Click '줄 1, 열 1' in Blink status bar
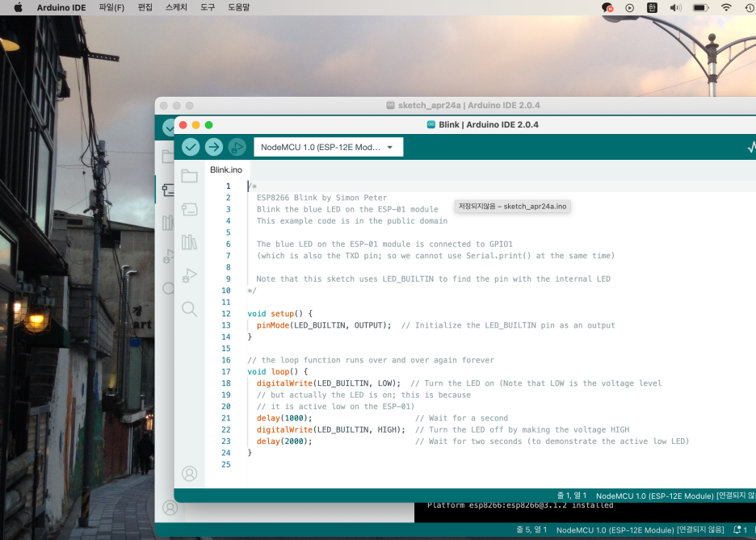The width and height of the screenshot is (756, 540). (x=572, y=495)
